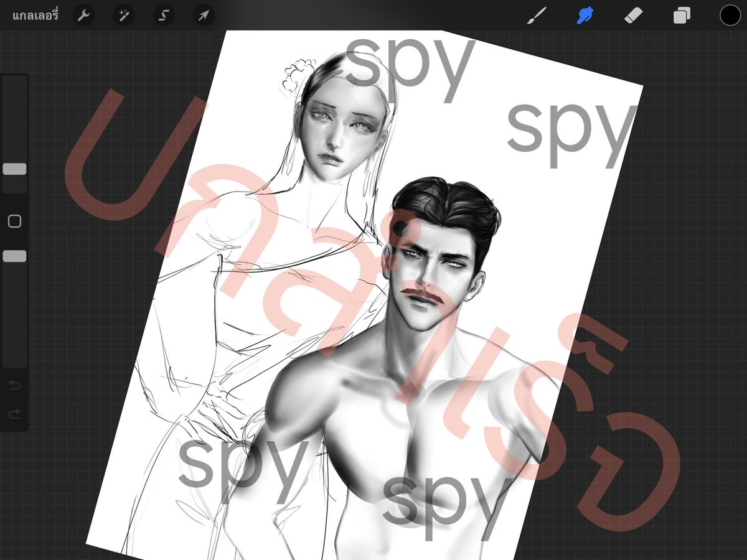This screenshot has width=747, height=560.
Task: Open the Gallery (แกลเลอรี่) link
Action: (x=35, y=16)
